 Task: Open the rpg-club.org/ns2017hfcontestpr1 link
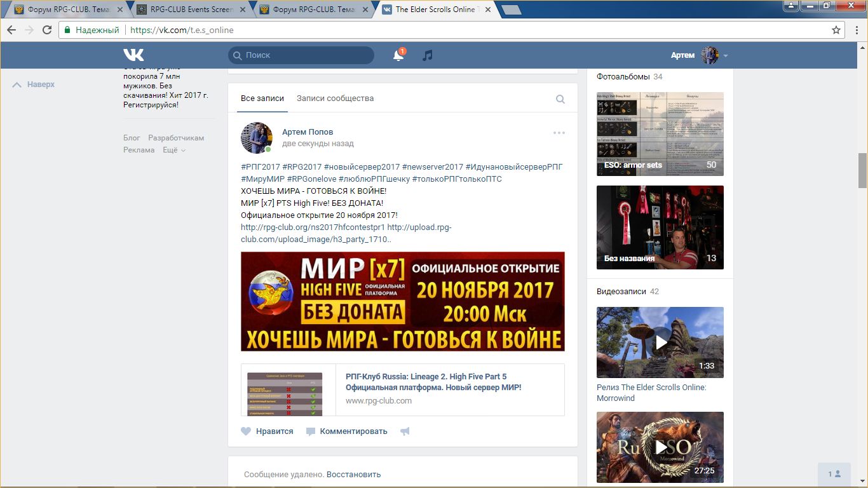point(313,227)
